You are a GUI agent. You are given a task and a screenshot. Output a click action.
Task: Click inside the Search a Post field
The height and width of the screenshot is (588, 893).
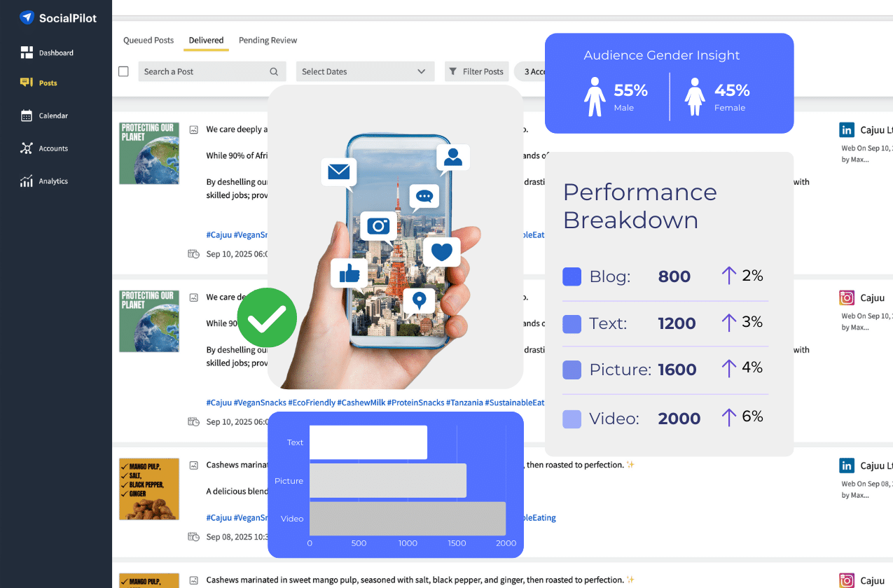pyautogui.click(x=203, y=71)
